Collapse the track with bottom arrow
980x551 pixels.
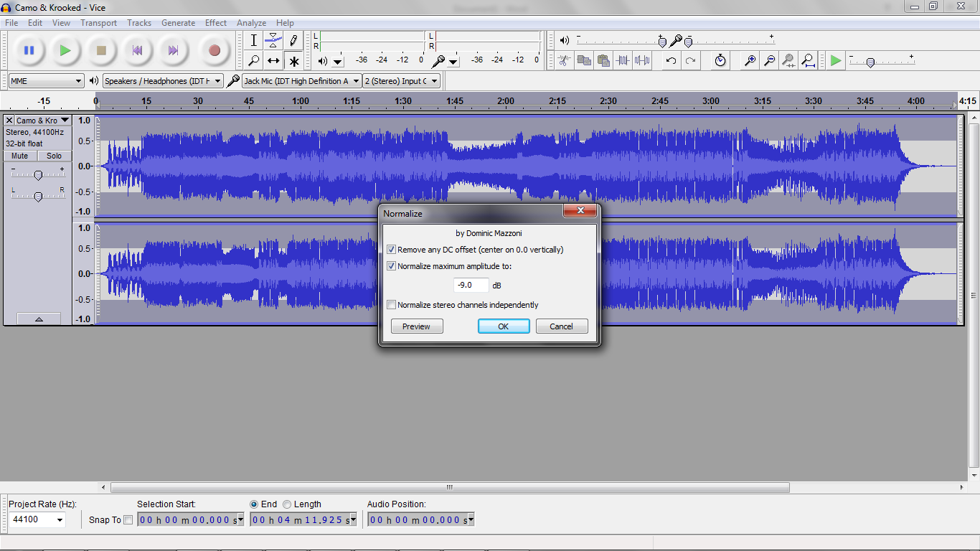39,319
